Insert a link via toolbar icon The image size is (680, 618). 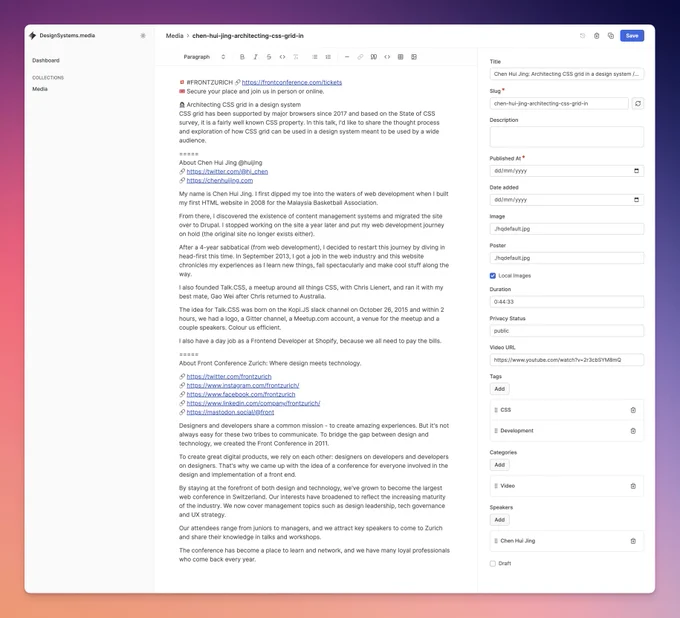click(360, 57)
